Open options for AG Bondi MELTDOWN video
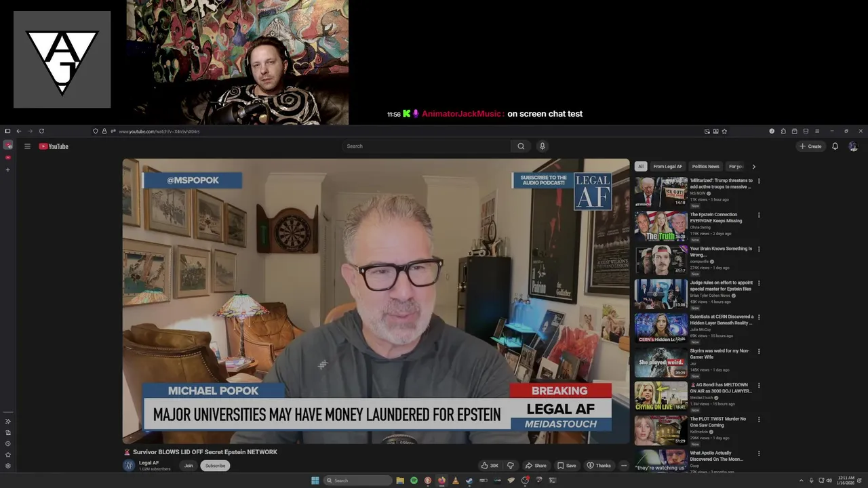Image resolution: width=868 pixels, height=488 pixels. pos(759,385)
